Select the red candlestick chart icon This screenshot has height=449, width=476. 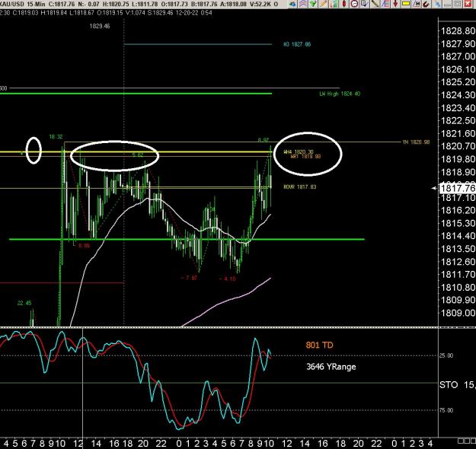point(344,4)
